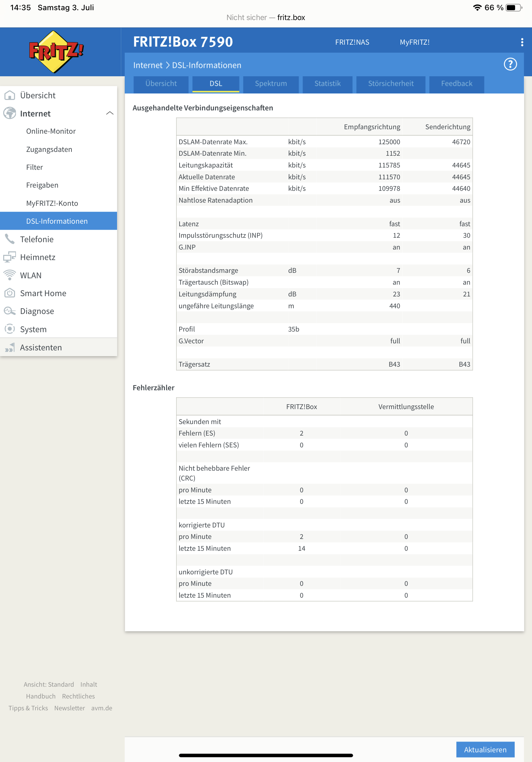Click the Leitungskapazität row label
Screen dimensions: 532x762
(206, 165)
